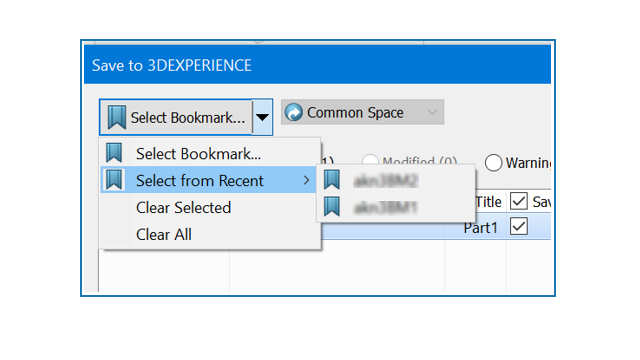Select the Modified (0) radio button
Screen dimensions: 640x360
370,160
